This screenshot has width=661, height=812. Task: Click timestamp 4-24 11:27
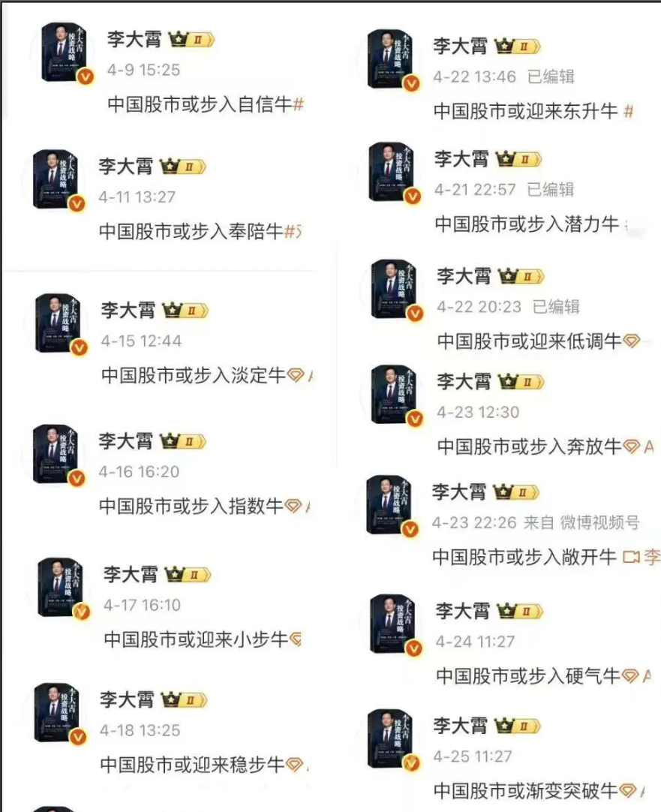[475, 642]
